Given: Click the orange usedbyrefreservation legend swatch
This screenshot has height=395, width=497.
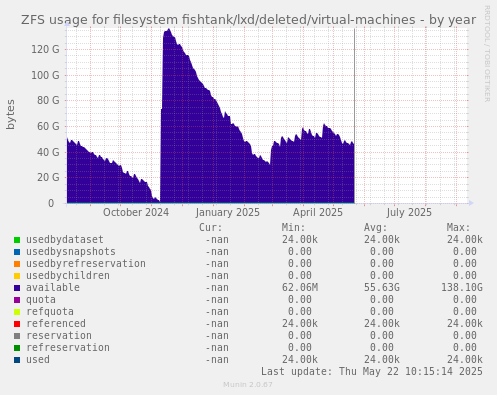Looking at the screenshot, I should 17,264.
